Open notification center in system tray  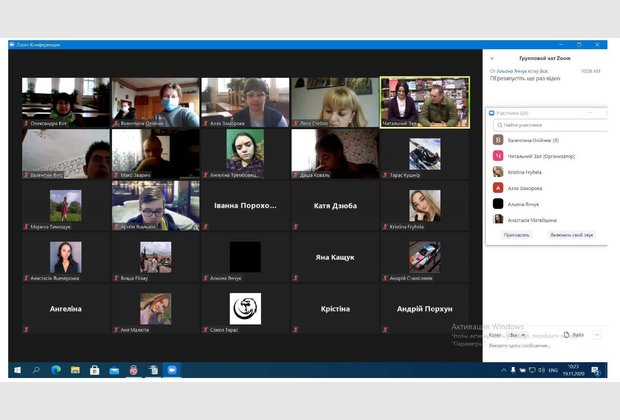(595, 371)
